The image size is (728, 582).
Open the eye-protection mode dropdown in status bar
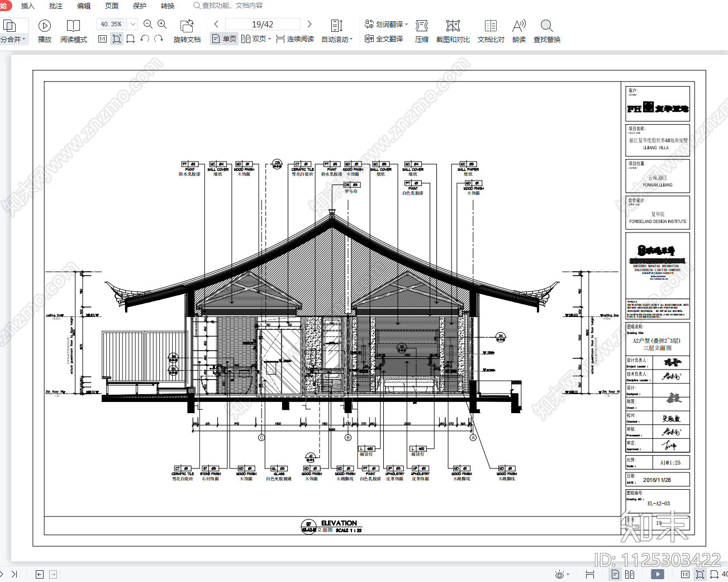pyautogui.click(x=563, y=574)
